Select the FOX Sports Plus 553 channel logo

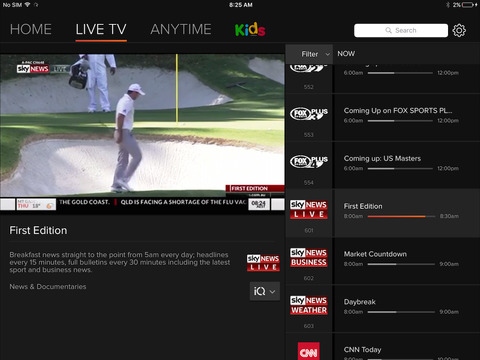click(x=309, y=114)
